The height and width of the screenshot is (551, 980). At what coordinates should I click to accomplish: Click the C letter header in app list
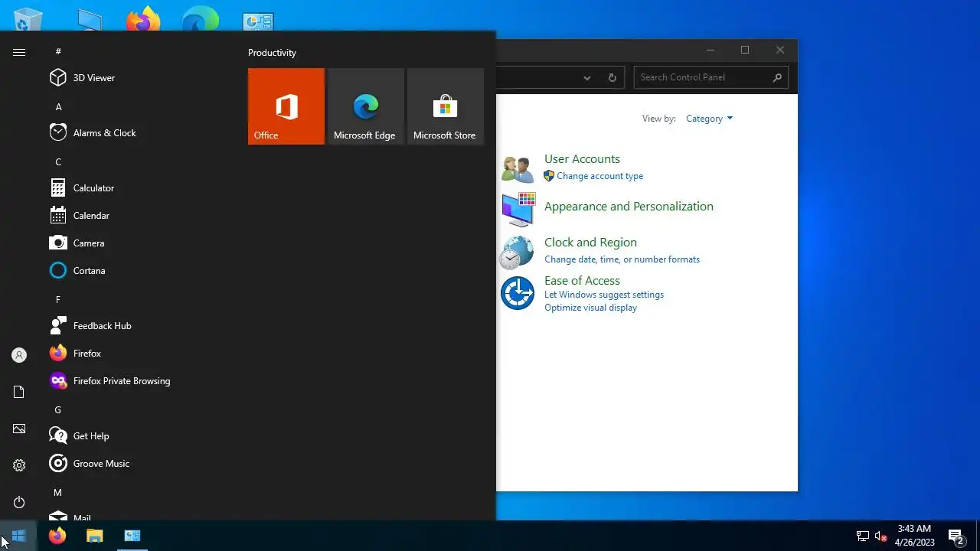coord(58,161)
